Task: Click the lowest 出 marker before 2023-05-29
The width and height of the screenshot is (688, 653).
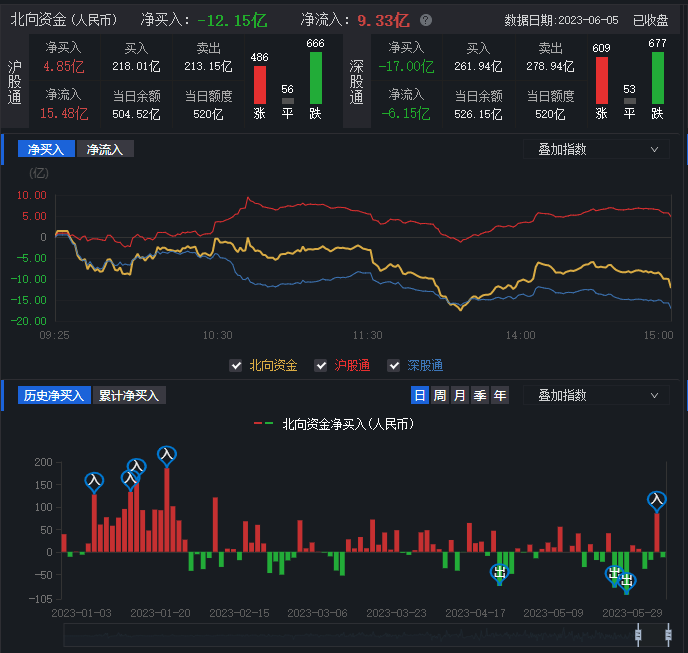Action: pos(627,581)
